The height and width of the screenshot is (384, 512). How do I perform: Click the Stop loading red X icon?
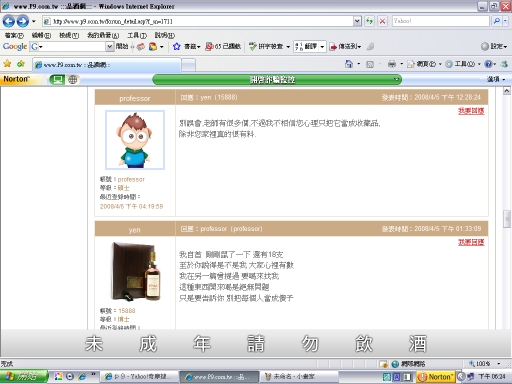tap(383, 21)
